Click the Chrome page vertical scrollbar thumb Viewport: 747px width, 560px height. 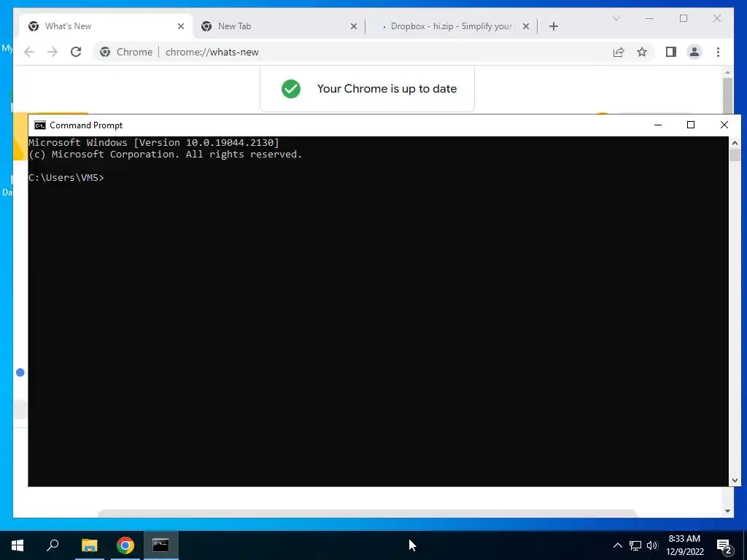(727, 96)
